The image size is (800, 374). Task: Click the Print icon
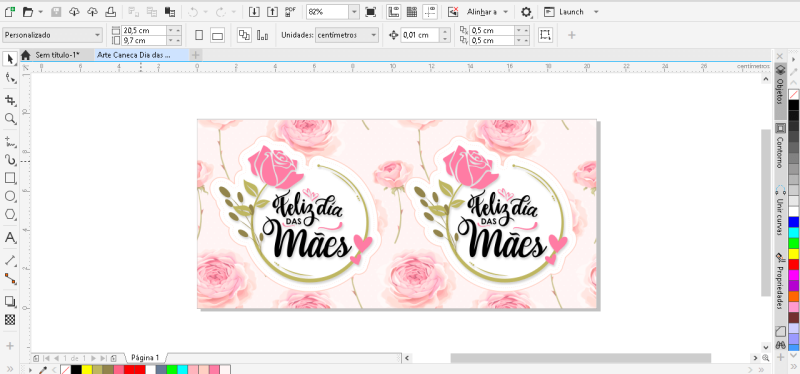point(110,11)
